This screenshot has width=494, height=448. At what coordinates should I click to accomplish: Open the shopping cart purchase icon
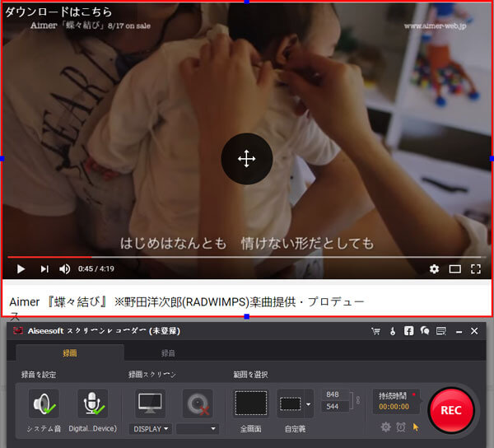click(376, 331)
